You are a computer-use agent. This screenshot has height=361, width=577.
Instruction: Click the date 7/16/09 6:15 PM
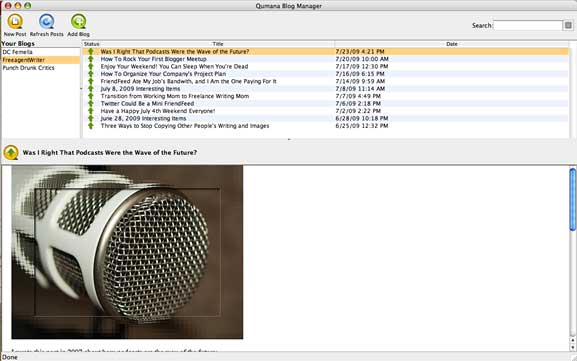pos(360,74)
